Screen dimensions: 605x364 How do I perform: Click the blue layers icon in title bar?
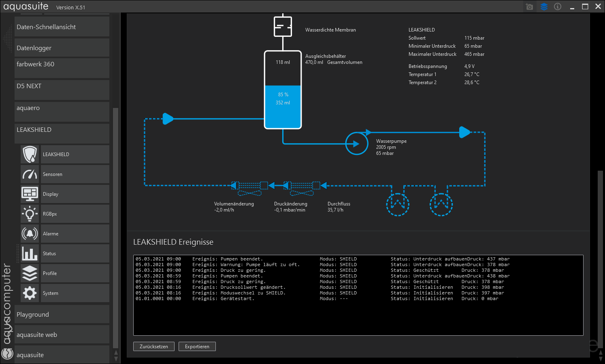pyautogui.click(x=544, y=7)
